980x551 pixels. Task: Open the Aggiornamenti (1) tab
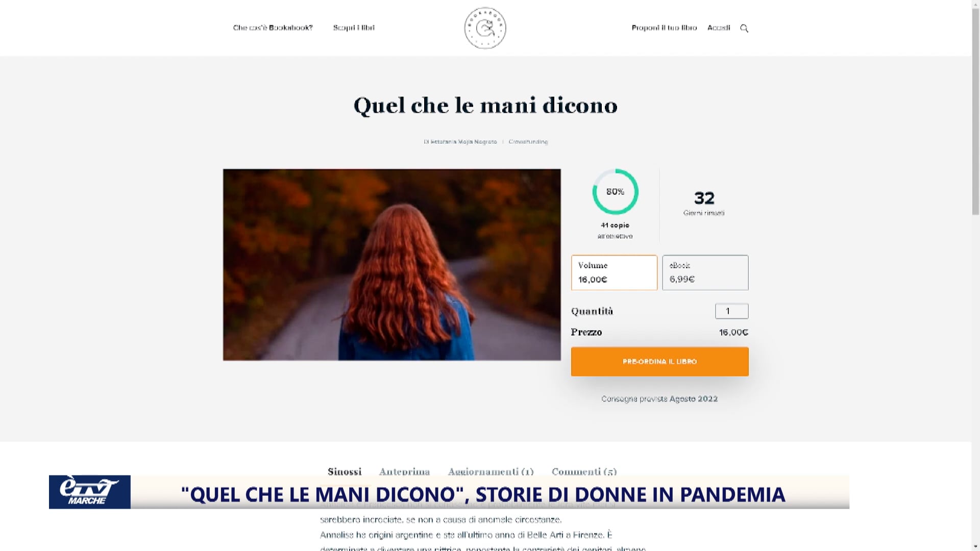coord(491,471)
